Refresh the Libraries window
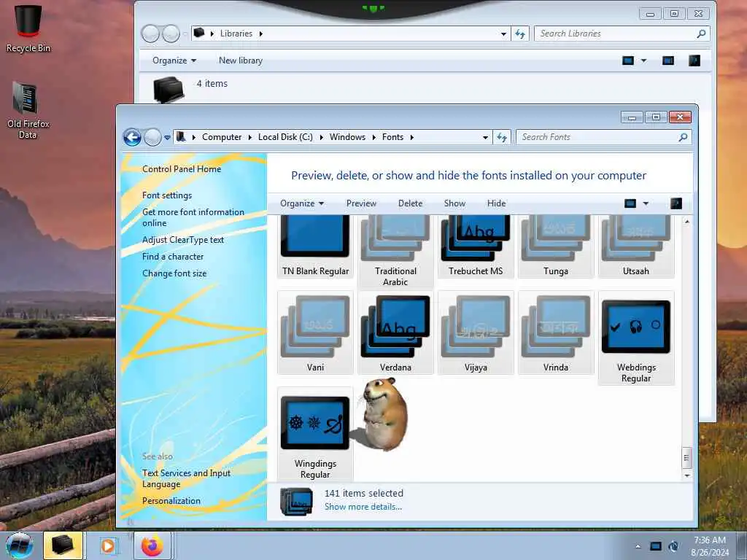The image size is (747, 560). (519, 34)
